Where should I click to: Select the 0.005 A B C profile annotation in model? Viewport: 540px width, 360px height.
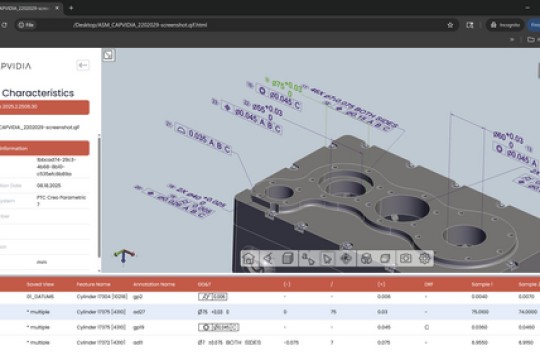click(x=203, y=138)
